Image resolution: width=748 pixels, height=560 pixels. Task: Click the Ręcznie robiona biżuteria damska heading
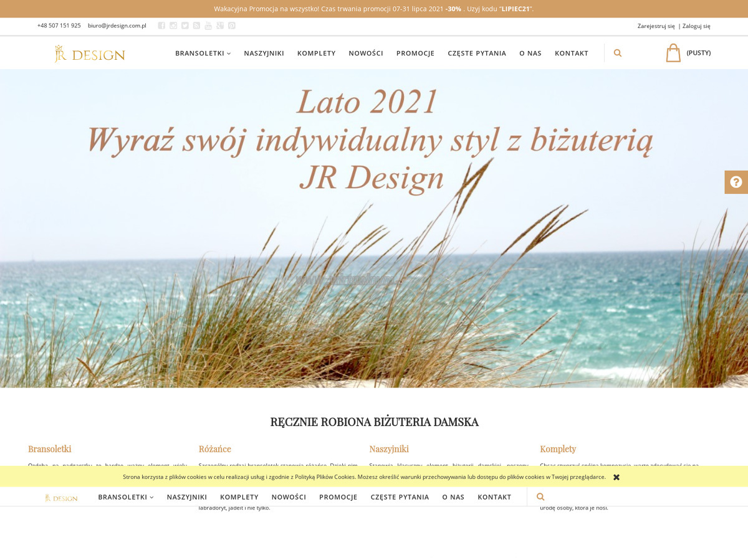point(374,422)
